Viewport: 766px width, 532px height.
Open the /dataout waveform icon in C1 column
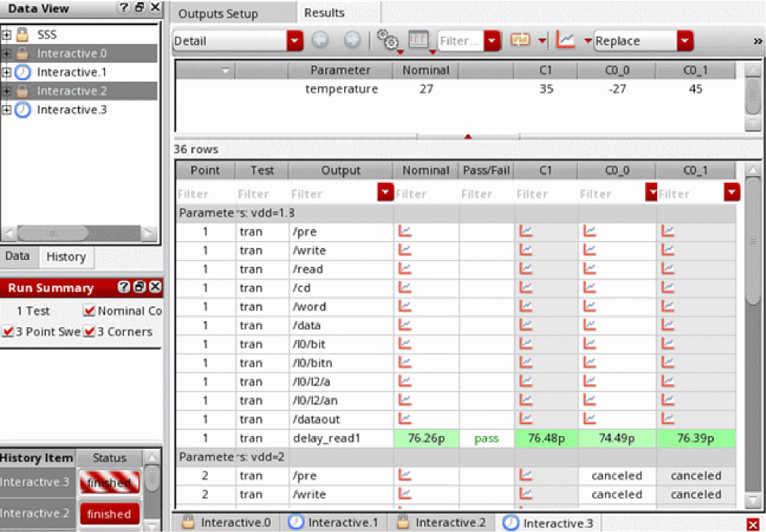pos(526,419)
